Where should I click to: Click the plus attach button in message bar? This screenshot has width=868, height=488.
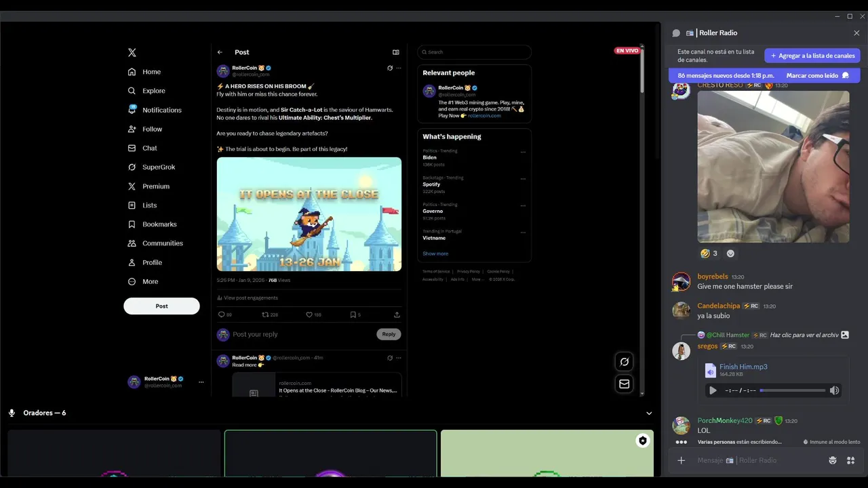[x=682, y=461]
